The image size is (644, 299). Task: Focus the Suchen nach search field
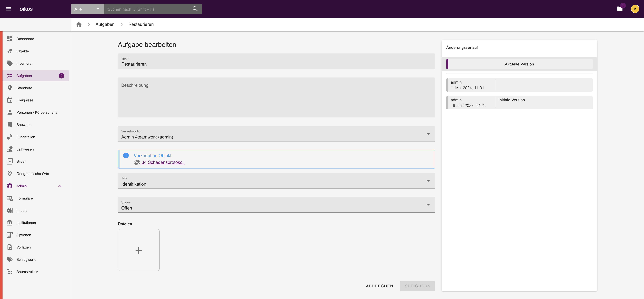point(147,9)
